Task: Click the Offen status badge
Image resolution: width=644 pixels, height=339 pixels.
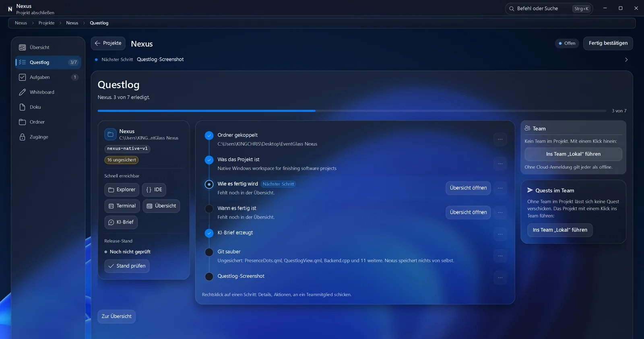Action: coord(567,43)
